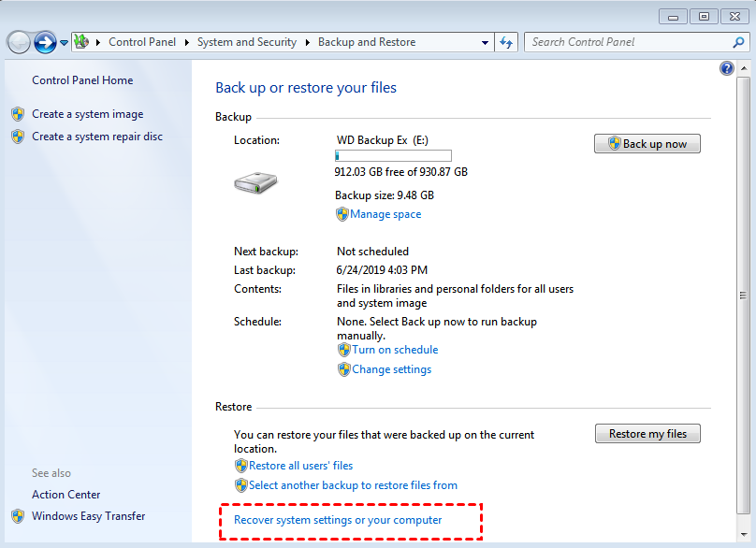Select Backup and Restore breadcrumb

[367, 42]
